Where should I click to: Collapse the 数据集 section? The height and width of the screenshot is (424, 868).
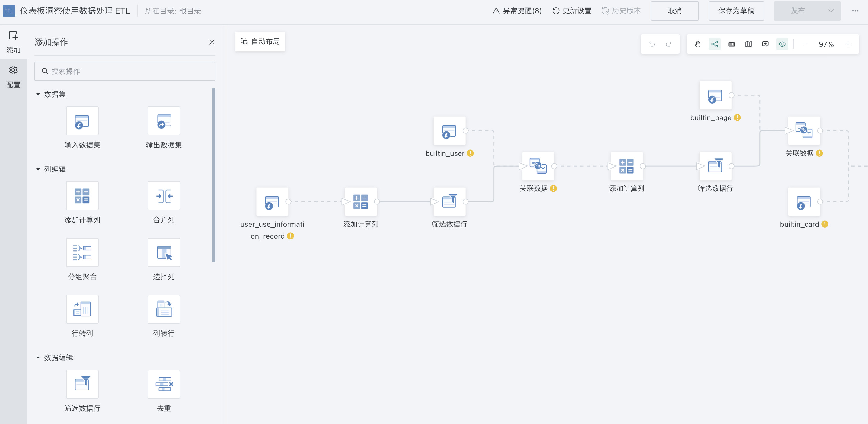(38, 94)
